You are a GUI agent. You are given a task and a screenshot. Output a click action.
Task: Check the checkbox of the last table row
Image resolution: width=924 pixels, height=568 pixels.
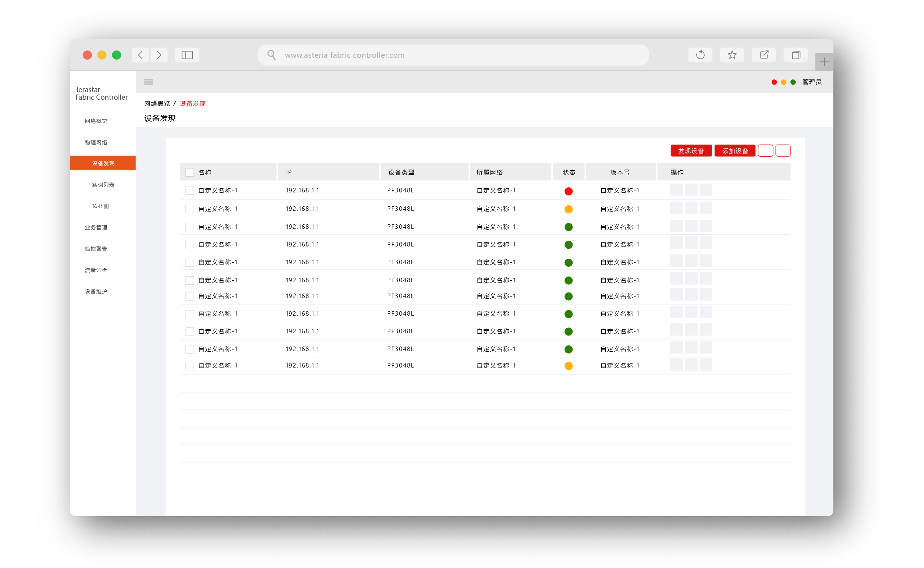coord(190,366)
